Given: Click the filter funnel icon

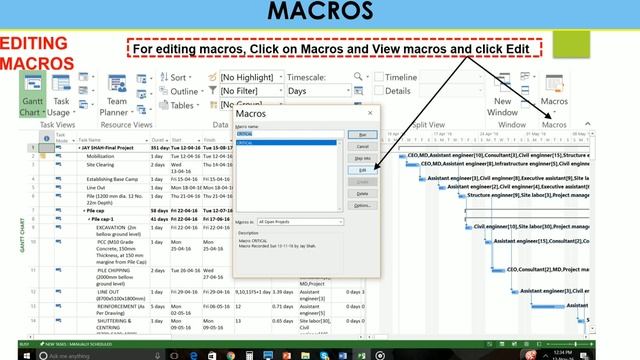Looking at the screenshot, I should pos(212,91).
